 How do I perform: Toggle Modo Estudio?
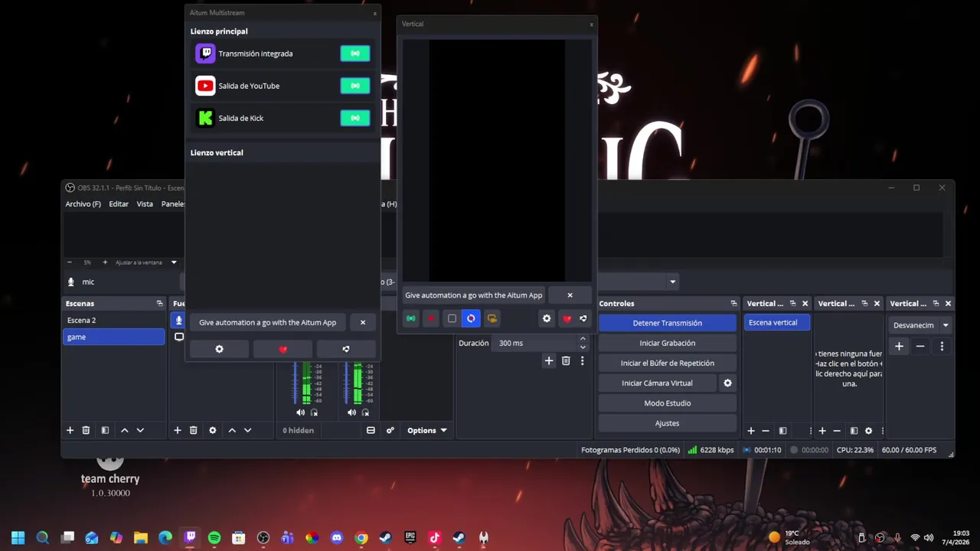tap(668, 403)
